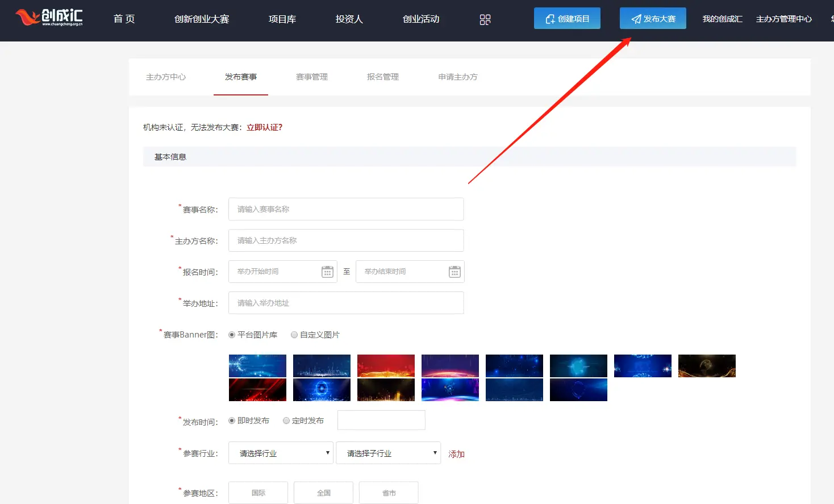
Task: Select 省市 region button
Action: (389, 493)
